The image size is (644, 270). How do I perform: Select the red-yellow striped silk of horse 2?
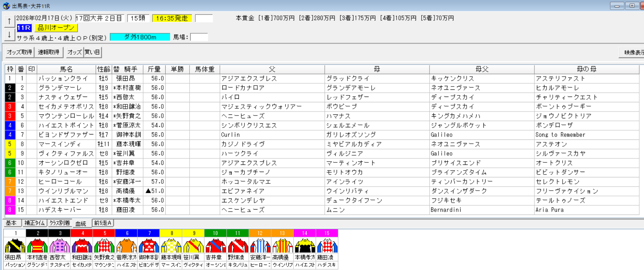tap(37, 246)
